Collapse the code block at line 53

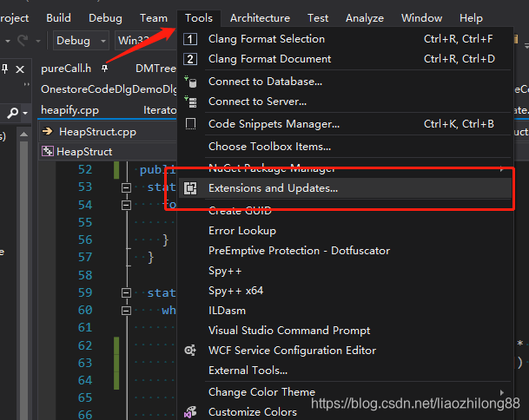pyautogui.click(x=126, y=187)
